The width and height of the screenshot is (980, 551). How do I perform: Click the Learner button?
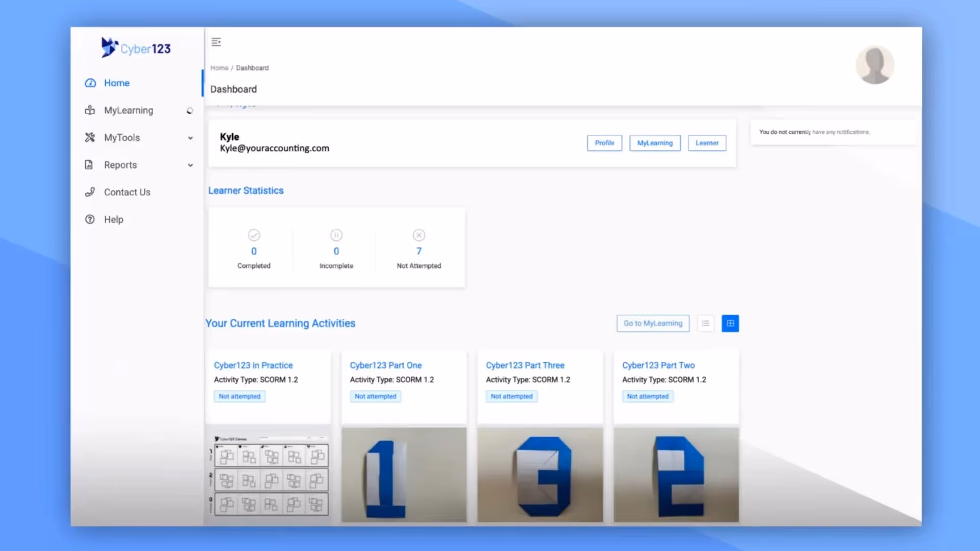tap(706, 143)
